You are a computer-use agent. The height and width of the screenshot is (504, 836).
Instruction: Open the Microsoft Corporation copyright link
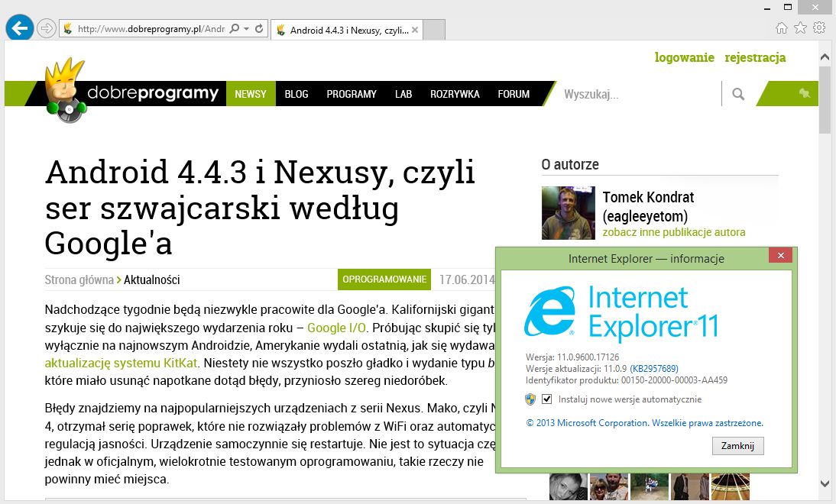(645, 423)
